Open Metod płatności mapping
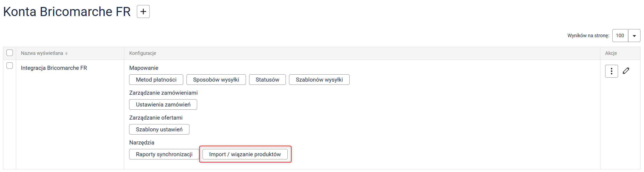The width and height of the screenshot is (644, 172). tap(156, 80)
